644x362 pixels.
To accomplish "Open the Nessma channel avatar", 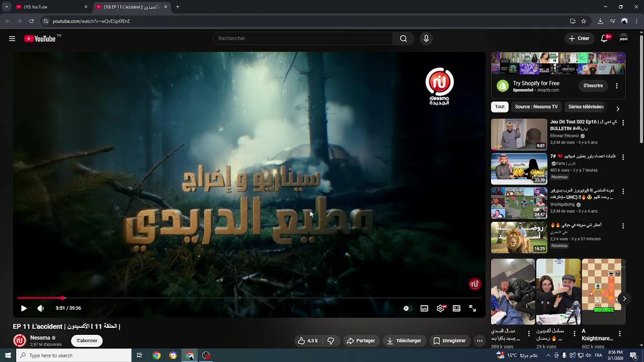I will coord(20,340).
